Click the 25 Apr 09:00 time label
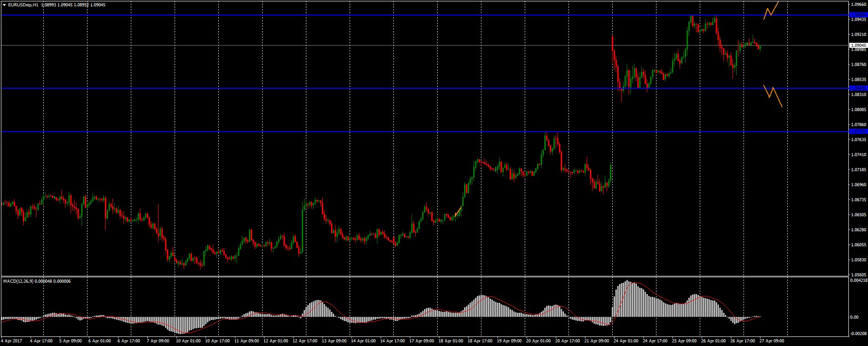The height and width of the screenshot is (346, 868). 684,341
